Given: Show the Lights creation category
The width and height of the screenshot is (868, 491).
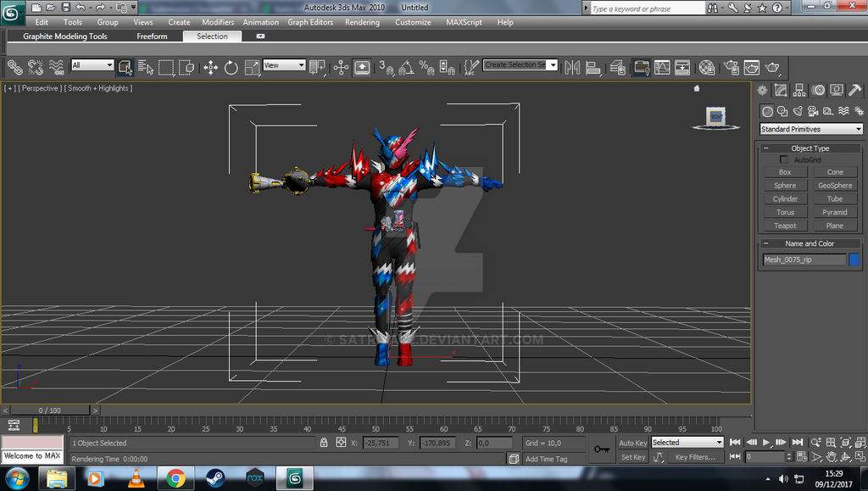Looking at the screenshot, I should 798,111.
